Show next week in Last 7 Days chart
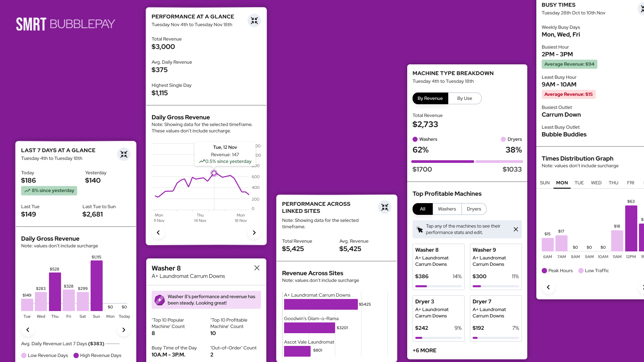Viewport: 644px width, 362px height. pyautogui.click(x=124, y=330)
